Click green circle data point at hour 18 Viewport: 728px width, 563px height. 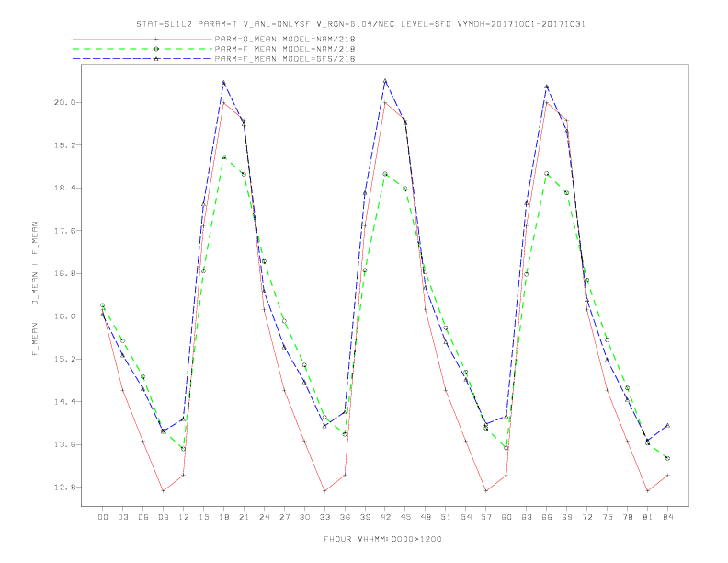tap(223, 157)
